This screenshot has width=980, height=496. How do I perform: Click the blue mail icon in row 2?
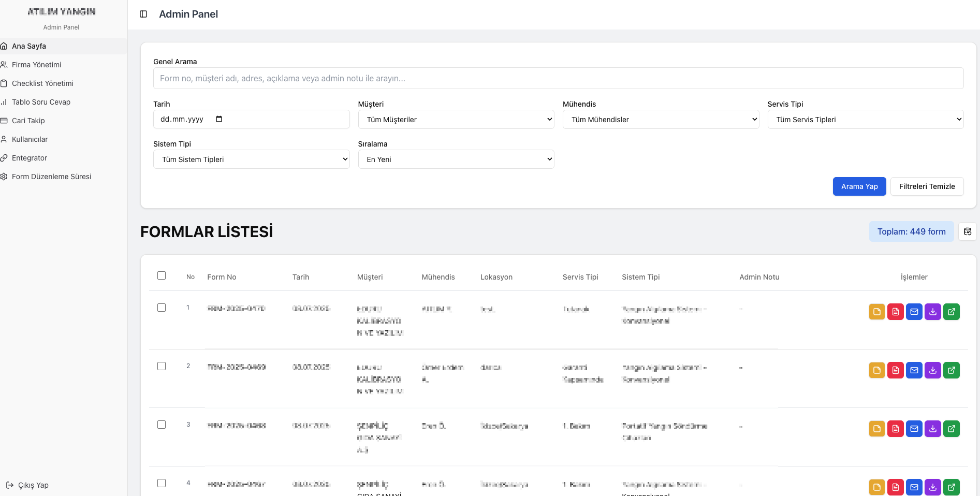point(914,370)
